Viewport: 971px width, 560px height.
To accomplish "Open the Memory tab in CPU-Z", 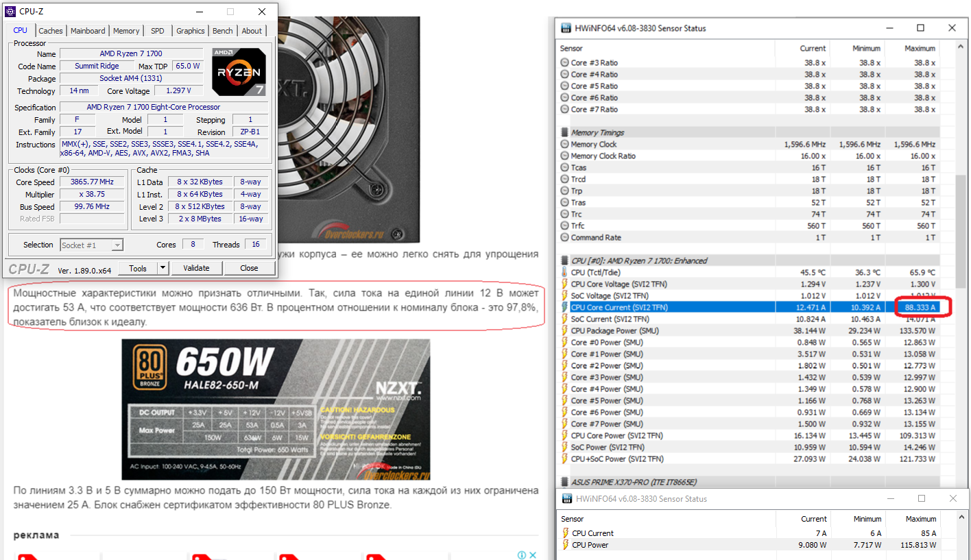I will click(x=126, y=31).
